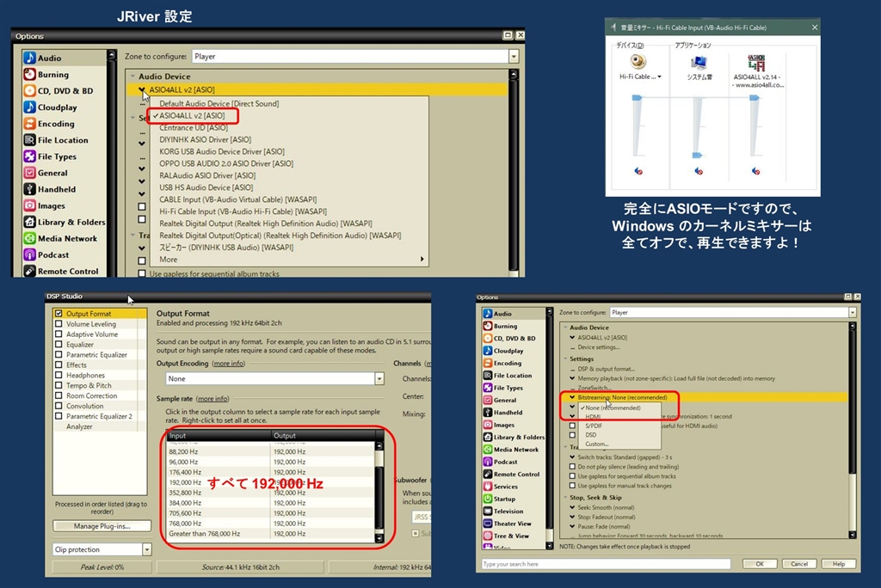
Task: Click output rate cell for 96,000 Hz input
Action: 322,462
